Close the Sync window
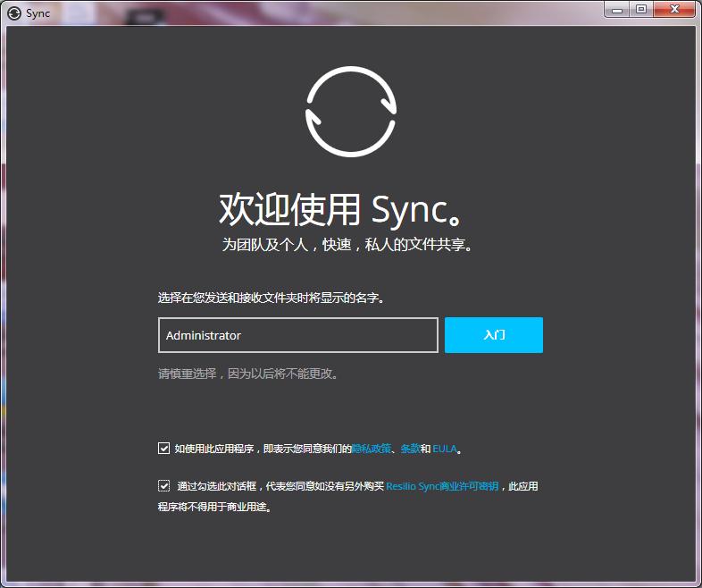Screen dimensions: 702x588 click(x=674, y=9)
